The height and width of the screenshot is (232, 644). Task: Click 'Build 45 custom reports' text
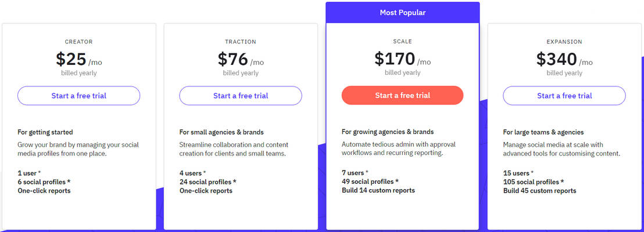[539, 191]
